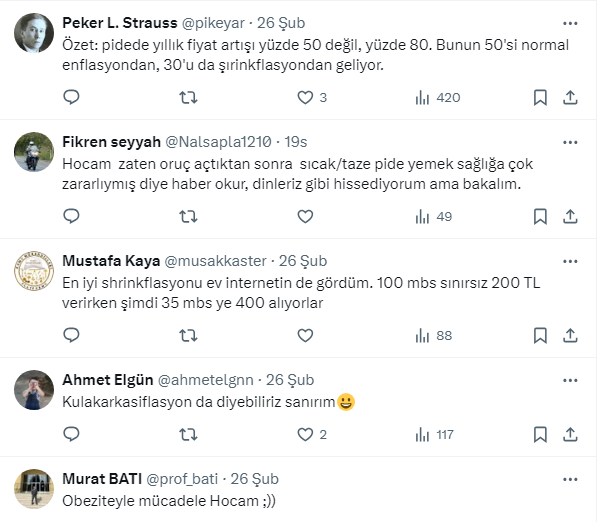Image resolution: width=603 pixels, height=522 pixels.
Task: Reply to Fikren seyyah's tweet
Action: (x=71, y=216)
